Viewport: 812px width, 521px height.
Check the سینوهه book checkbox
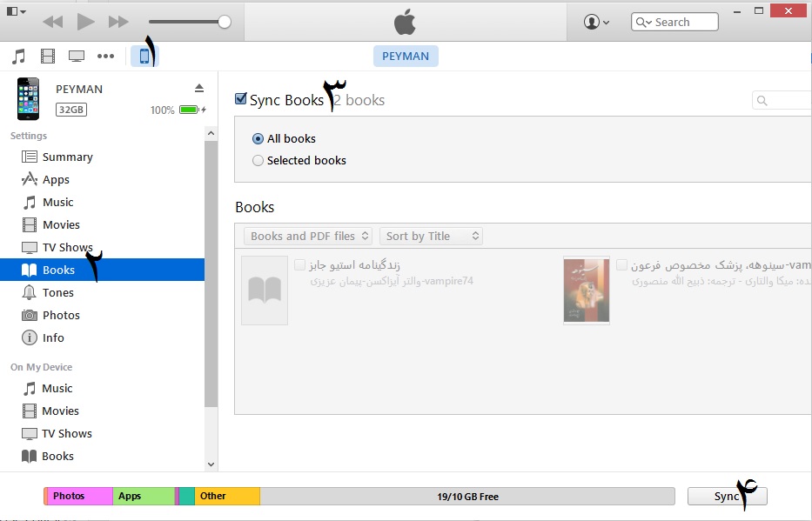click(621, 265)
